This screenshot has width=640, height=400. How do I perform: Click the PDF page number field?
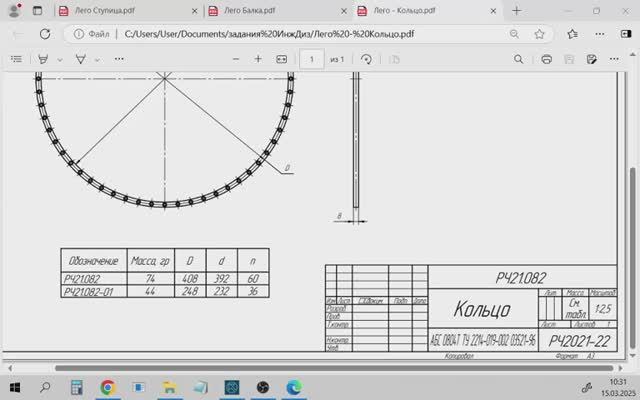(x=311, y=60)
